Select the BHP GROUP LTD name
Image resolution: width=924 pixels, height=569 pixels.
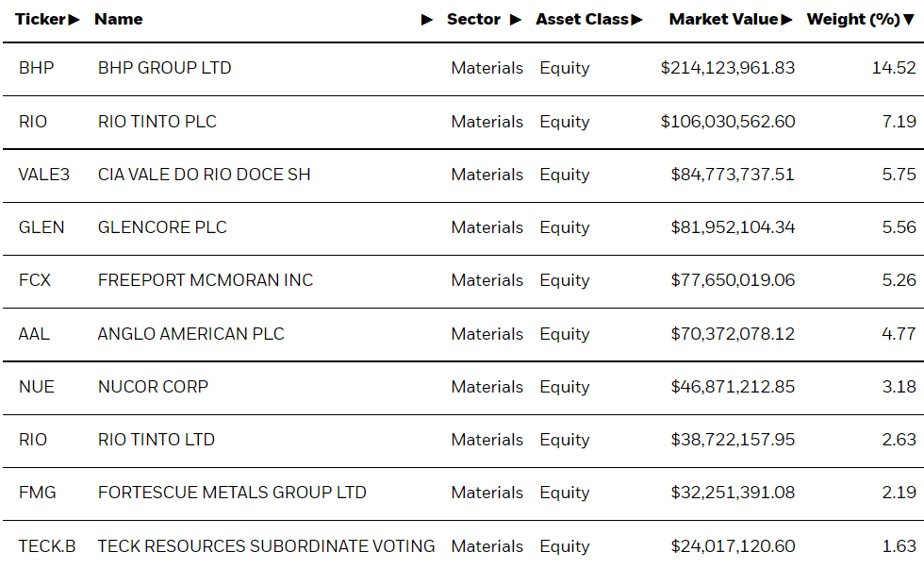click(x=164, y=68)
